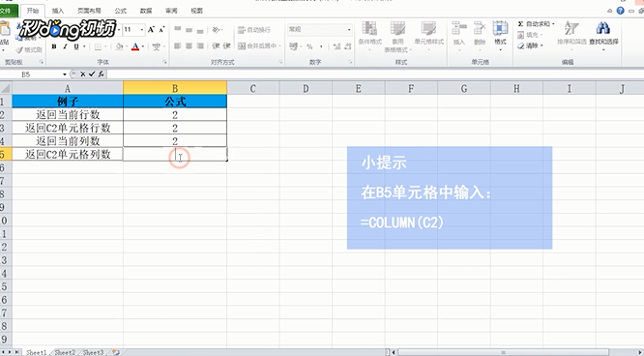The image size is (644, 356).
Task: Click 自动求和 AutoSum
Action: click(x=534, y=24)
